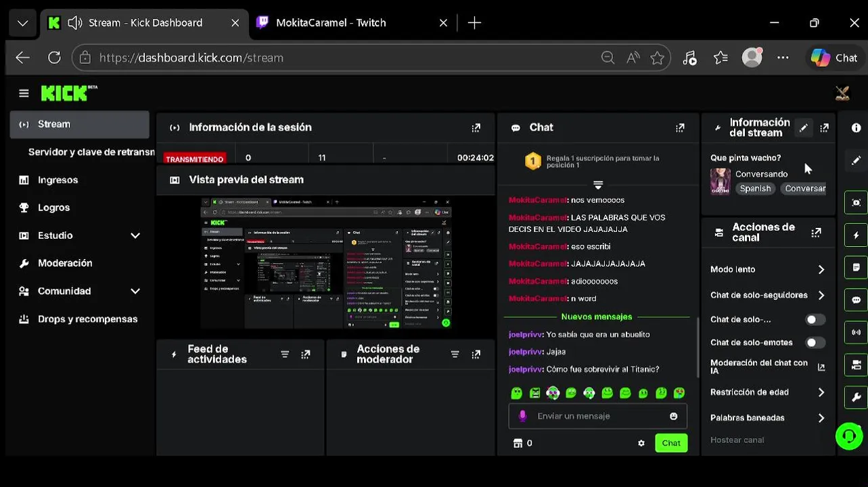Toggle the Chat de solo-... switch
This screenshot has width=868, height=487.
815,319
